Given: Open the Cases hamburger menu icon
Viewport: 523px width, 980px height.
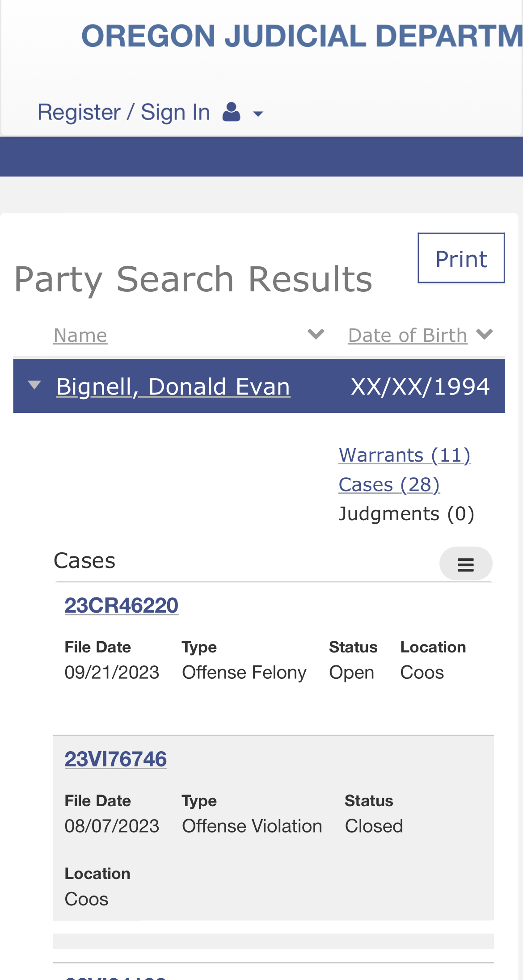Looking at the screenshot, I should 466,564.
